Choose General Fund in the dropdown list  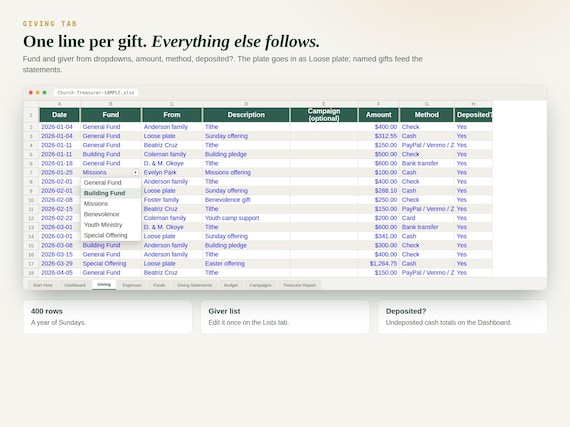[x=111, y=183]
